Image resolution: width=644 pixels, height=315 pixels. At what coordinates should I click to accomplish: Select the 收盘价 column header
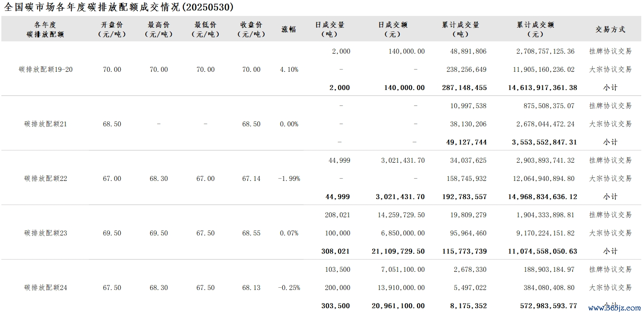coord(251,29)
